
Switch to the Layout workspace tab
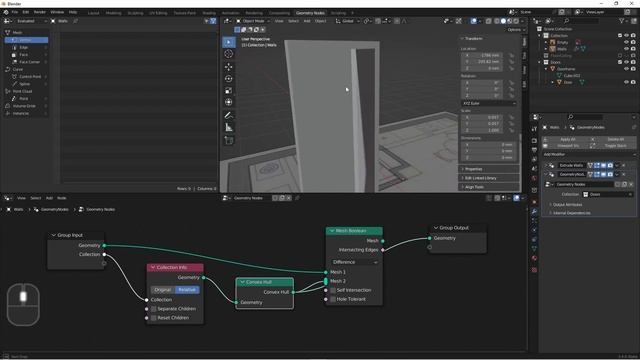click(93, 13)
